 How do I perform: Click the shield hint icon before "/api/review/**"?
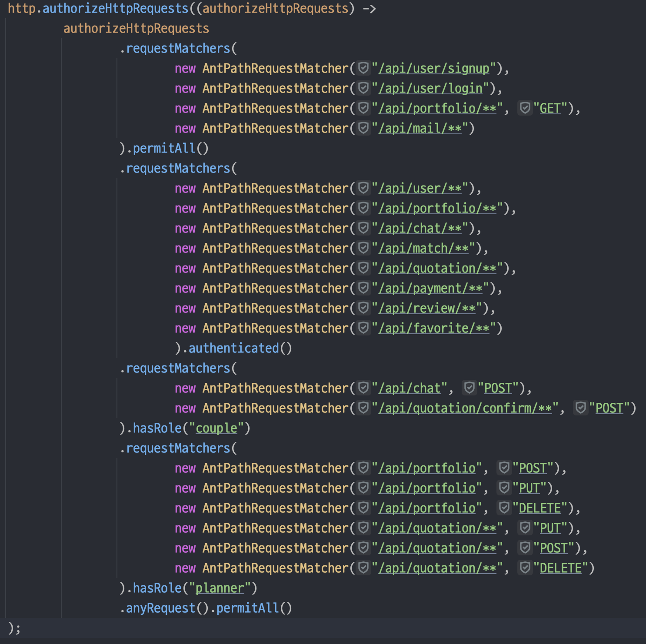pyautogui.click(x=363, y=308)
